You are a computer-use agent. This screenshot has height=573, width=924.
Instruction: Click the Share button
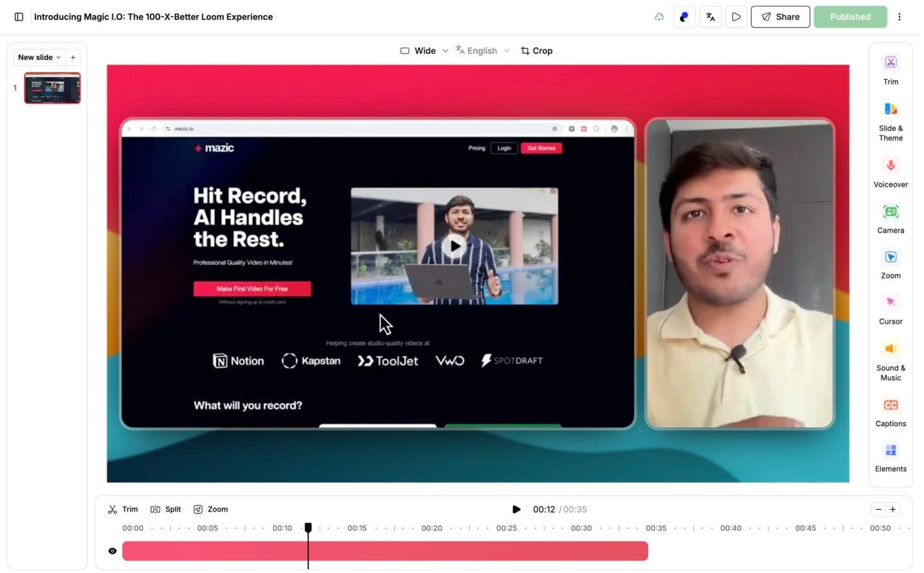[780, 17]
